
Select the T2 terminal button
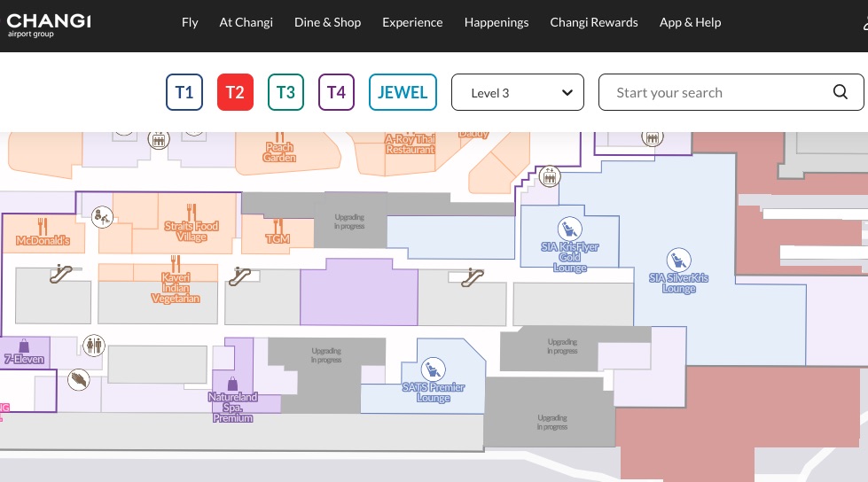(235, 92)
